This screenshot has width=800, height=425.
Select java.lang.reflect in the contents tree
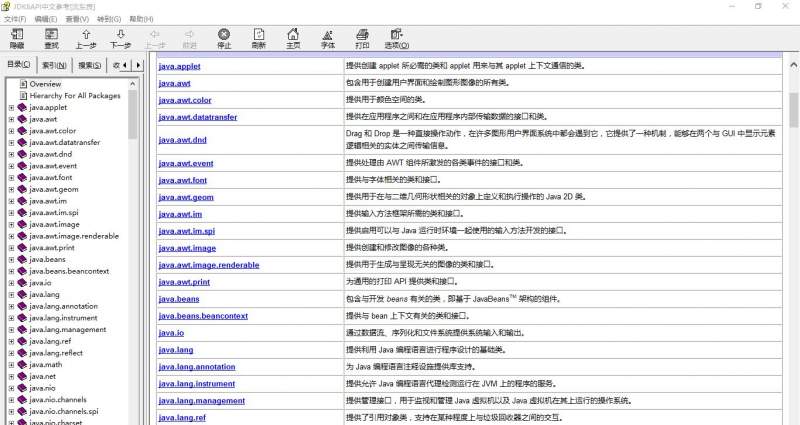click(x=56, y=353)
